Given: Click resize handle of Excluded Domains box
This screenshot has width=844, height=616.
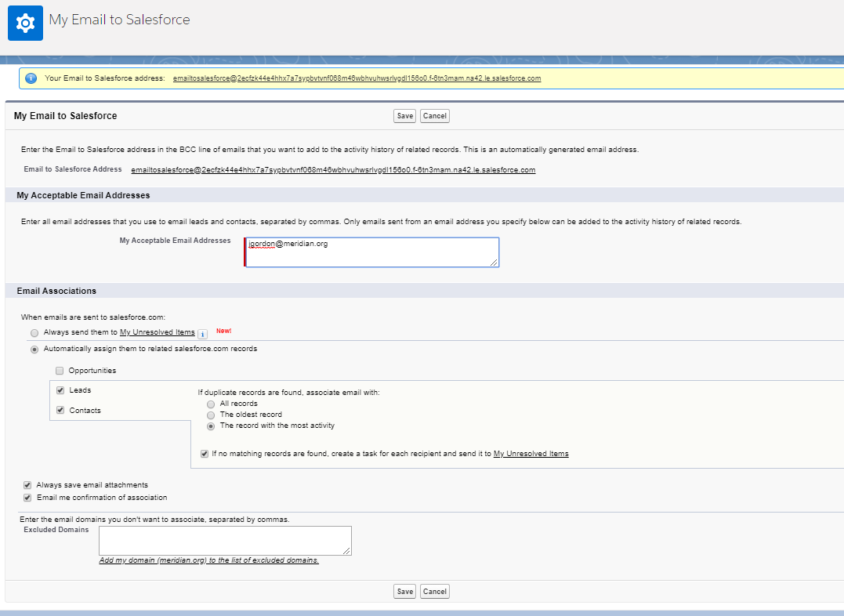Looking at the screenshot, I should click(x=346, y=550).
